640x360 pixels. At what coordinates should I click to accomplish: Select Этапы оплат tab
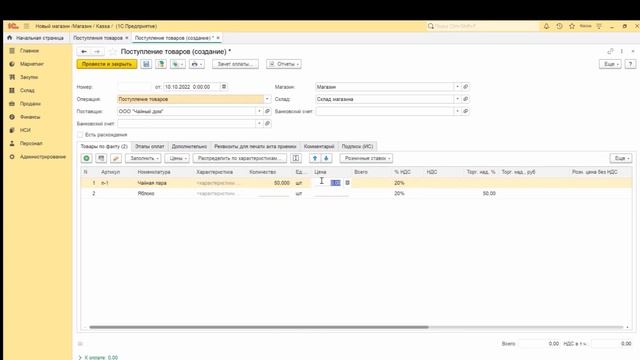149,146
